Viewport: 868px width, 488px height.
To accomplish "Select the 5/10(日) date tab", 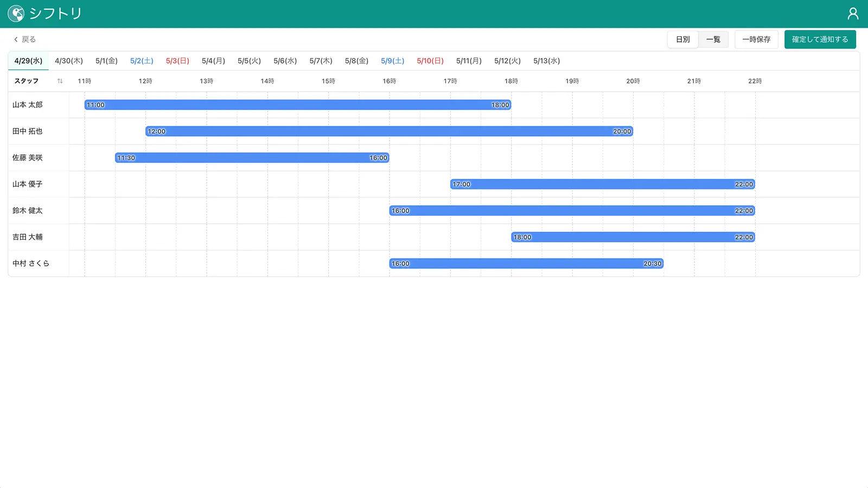I will pyautogui.click(x=430, y=61).
